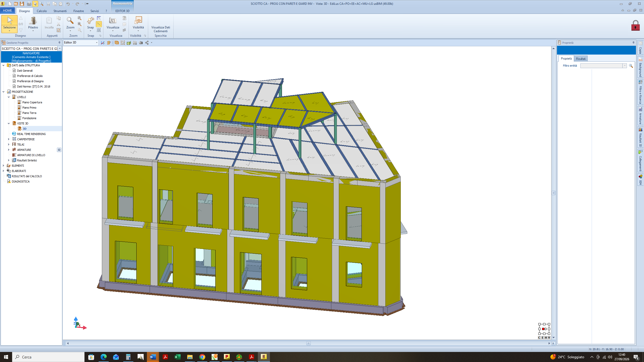This screenshot has height=362, width=644.
Task: Toggle the snap grid option
Action: pyautogui.click(x=99, y=30)
